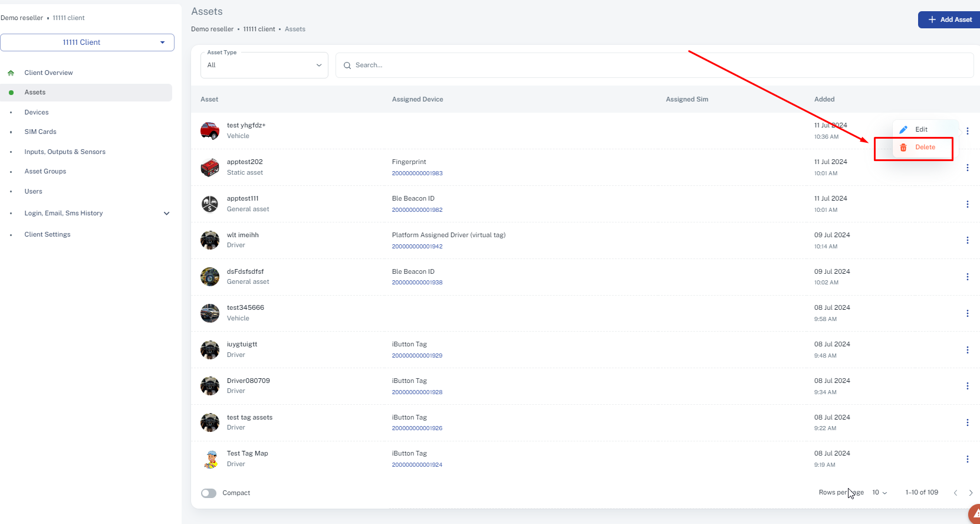The width and height of the screenshot is (980, 524).
Task: Choose Edit in the context menu
Action: pos(922,129)
